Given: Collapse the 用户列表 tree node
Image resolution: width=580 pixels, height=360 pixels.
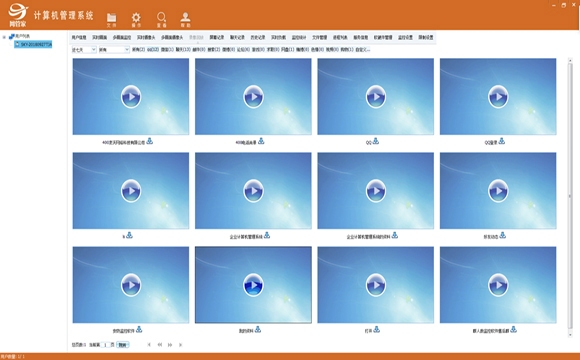Looking at the screenshot, I should pos(4,37).
